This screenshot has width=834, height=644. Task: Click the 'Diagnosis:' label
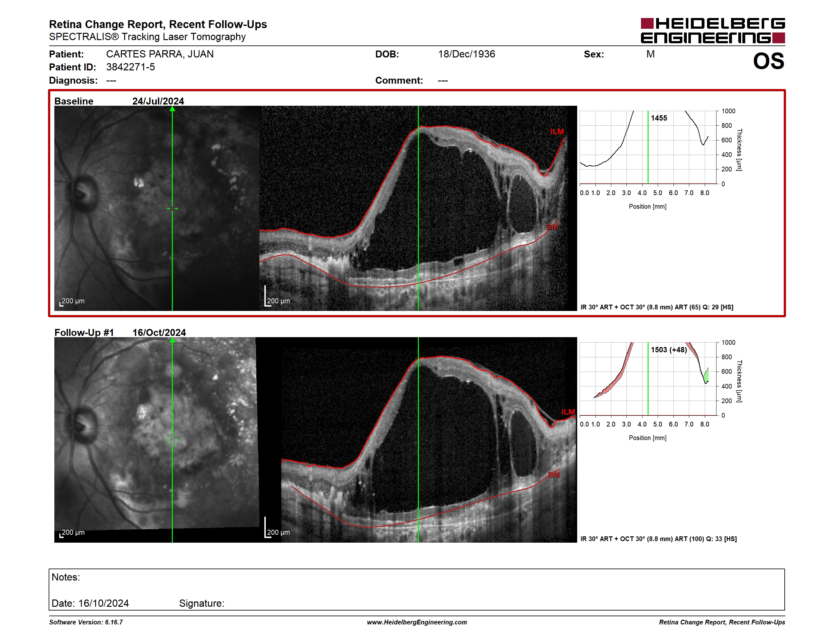click(x=73, y=80)
